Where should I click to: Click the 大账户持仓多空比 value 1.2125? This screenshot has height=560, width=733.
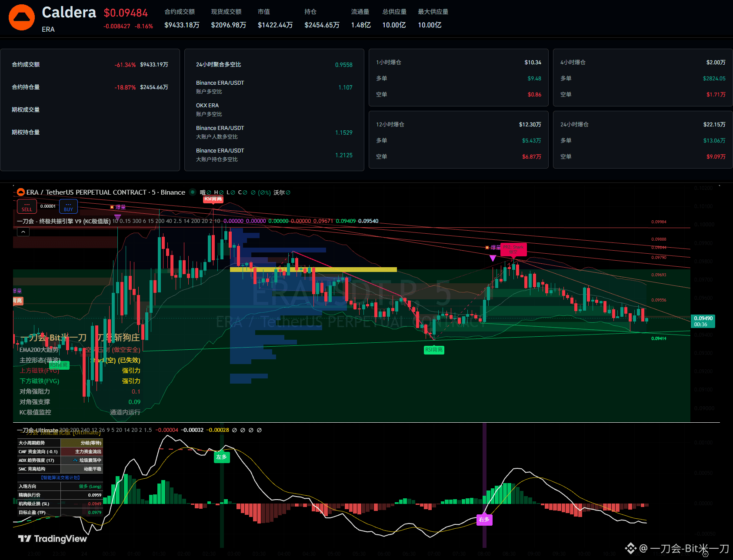344,155
